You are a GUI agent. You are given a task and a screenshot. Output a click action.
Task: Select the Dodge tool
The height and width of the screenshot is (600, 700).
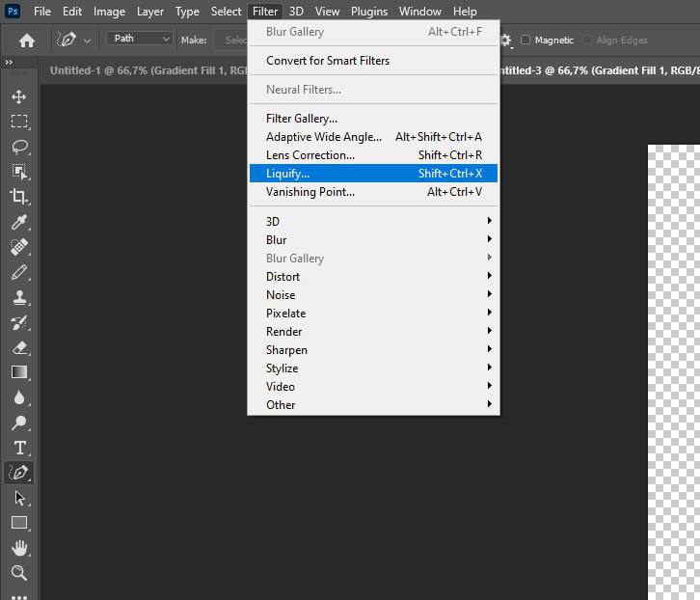pyautogui.click(x=19, y=423)
